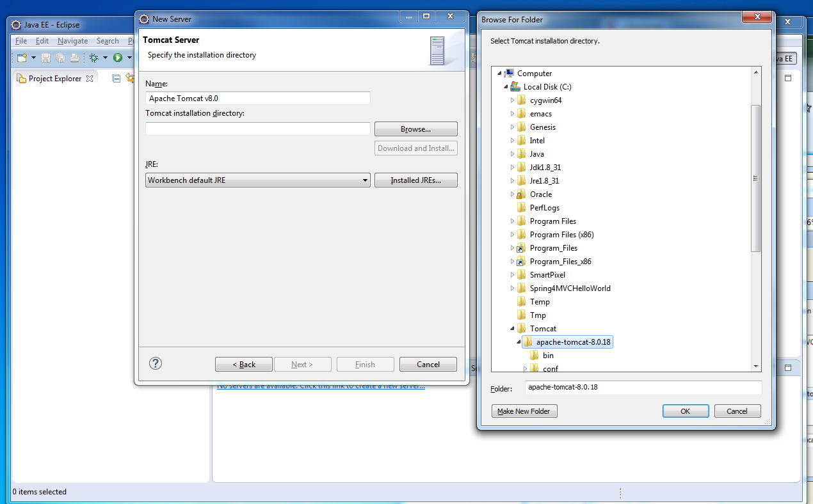Click the help question mark icon

156,363
